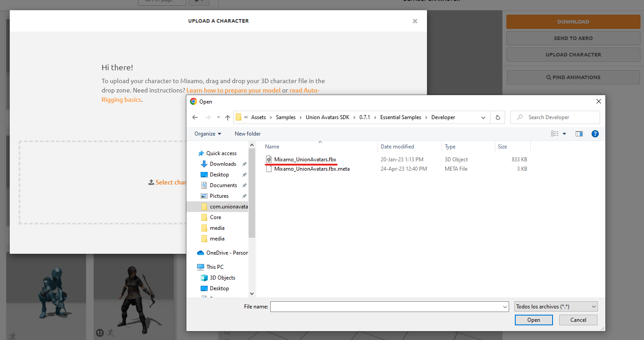Click the 3D Object file icon
This screenshot has height=340, width=644.
tap(269, 160)
